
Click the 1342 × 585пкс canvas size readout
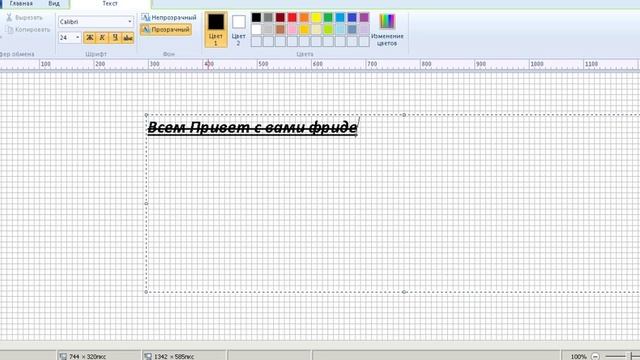point(174,356)
